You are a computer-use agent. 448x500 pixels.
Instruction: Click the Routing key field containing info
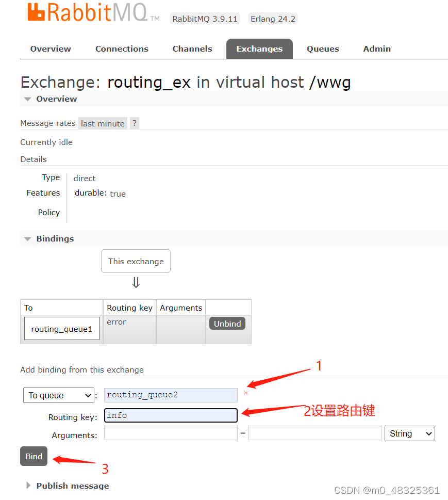pyautogui.click(x=171, y=415)
